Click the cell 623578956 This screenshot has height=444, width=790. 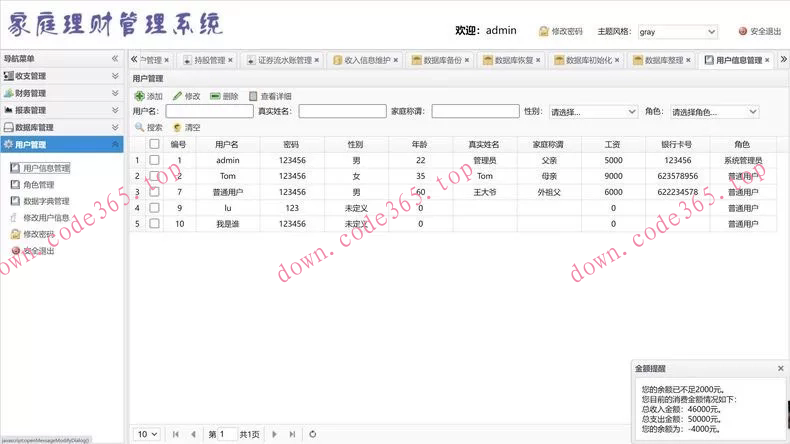click(677, 176)
